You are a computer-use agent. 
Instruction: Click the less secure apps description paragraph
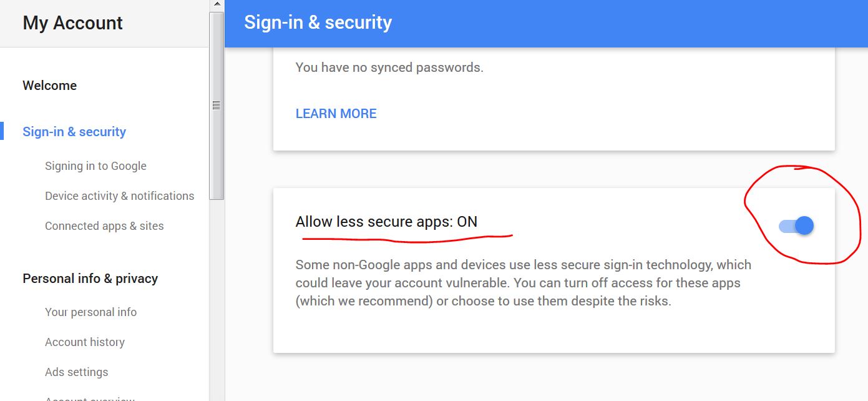524,283
